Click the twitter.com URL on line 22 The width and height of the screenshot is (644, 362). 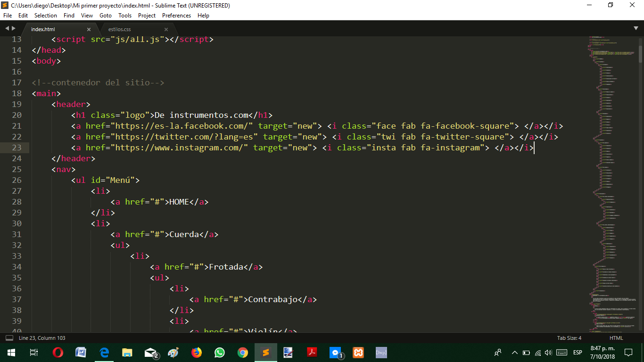click(185, 137)
